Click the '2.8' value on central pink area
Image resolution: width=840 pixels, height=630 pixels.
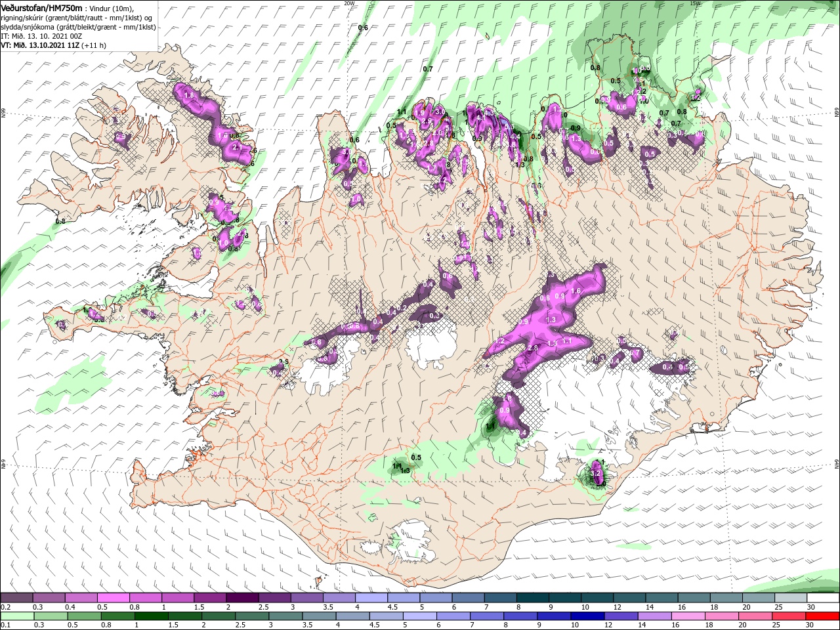pos(533,348)
